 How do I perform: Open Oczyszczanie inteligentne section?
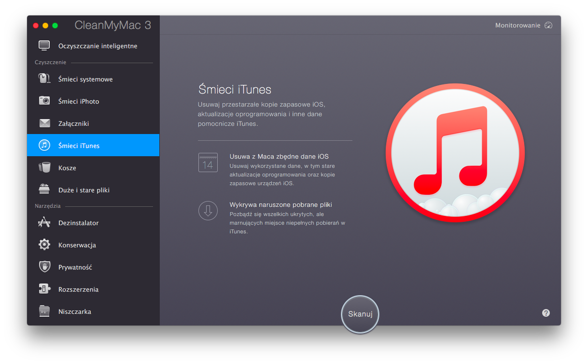point(93,46)
